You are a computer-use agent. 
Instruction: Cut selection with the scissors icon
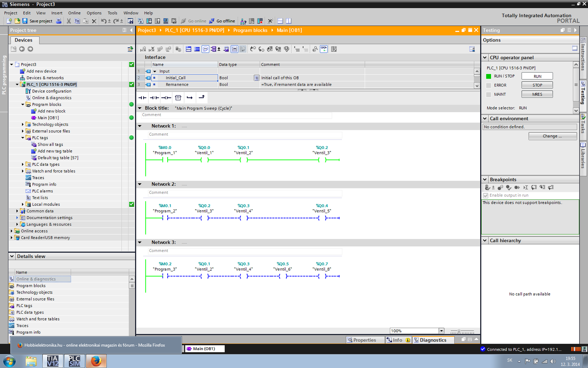click(x=69, y=21)
